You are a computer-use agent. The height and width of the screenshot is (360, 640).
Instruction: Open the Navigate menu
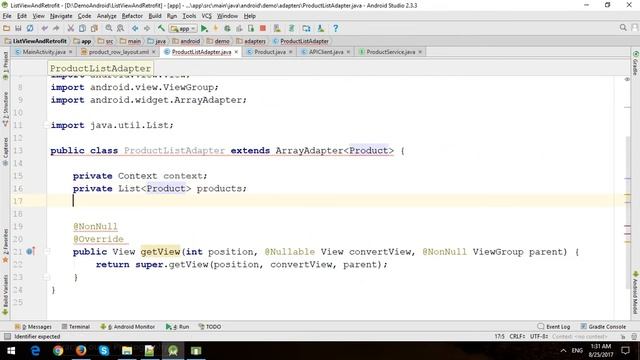tap(61, 16)
